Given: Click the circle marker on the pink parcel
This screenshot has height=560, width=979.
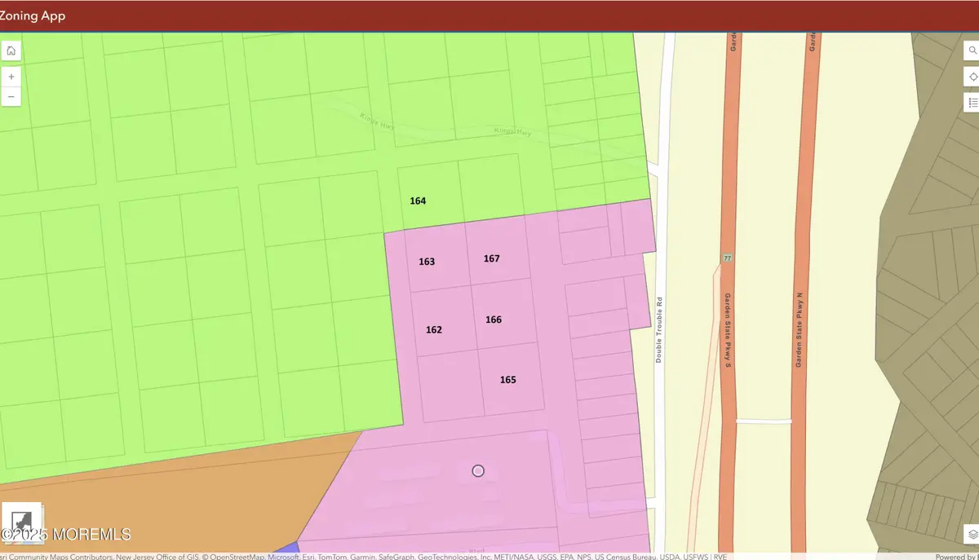Looking at the screenshot, I should tap(478, 470).
